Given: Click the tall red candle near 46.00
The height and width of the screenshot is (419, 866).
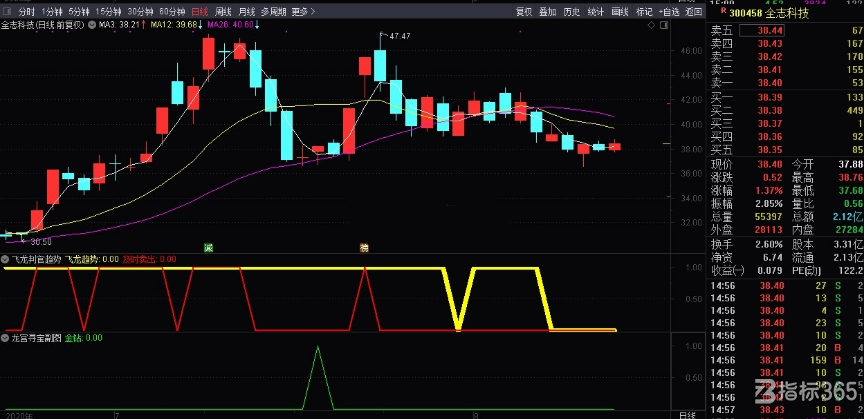Looking at the screenshot, I should [208, 54].
